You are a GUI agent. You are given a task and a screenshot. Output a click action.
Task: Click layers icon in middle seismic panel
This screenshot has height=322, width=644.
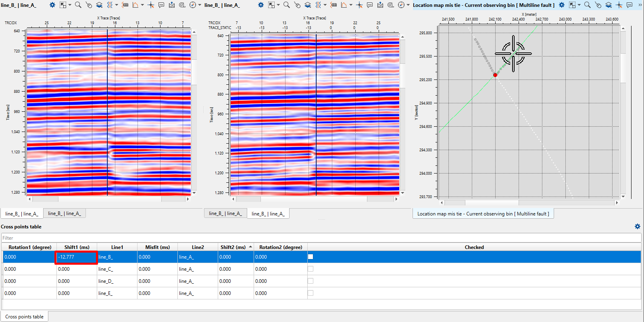[x=308, y=5]
